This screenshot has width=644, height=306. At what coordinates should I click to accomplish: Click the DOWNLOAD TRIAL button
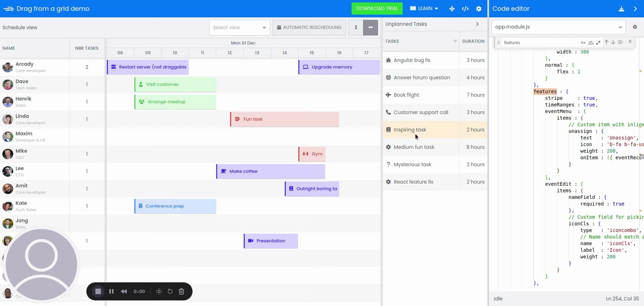377,8
